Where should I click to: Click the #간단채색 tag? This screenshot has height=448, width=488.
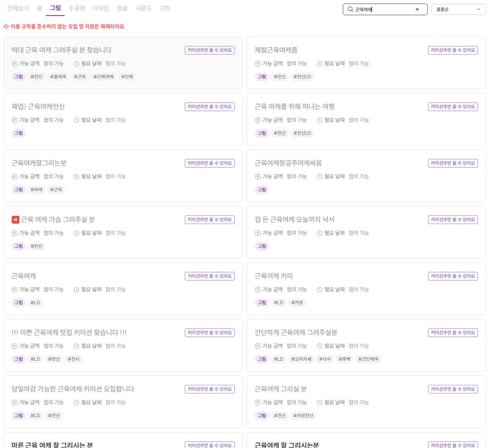point(368,359)
